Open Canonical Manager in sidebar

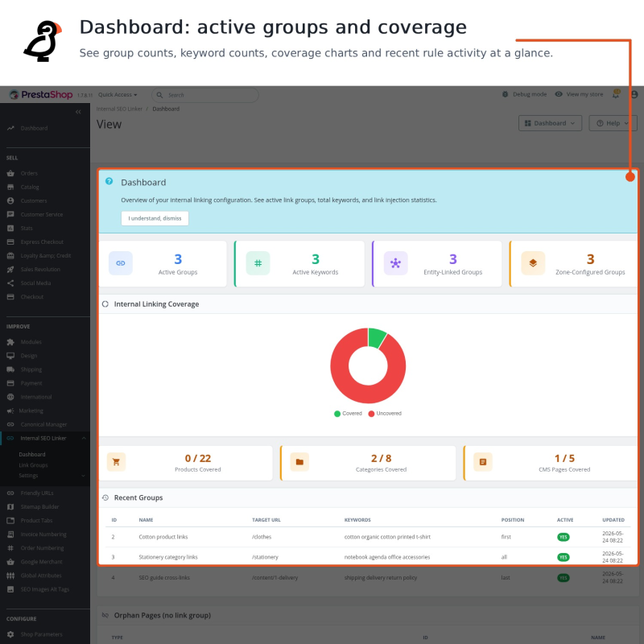pyautogui.click(x=44, y=424)
